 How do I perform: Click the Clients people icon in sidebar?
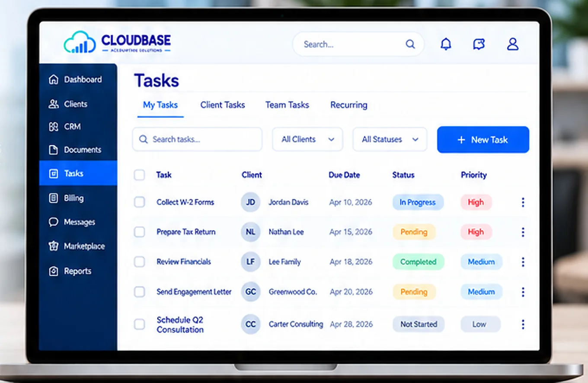pos(54,104)
